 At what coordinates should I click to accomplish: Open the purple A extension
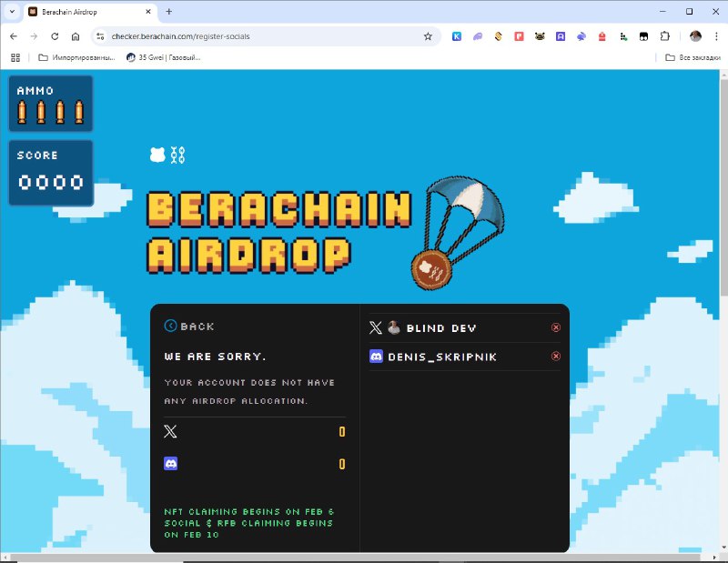click(x=561, y=36)
